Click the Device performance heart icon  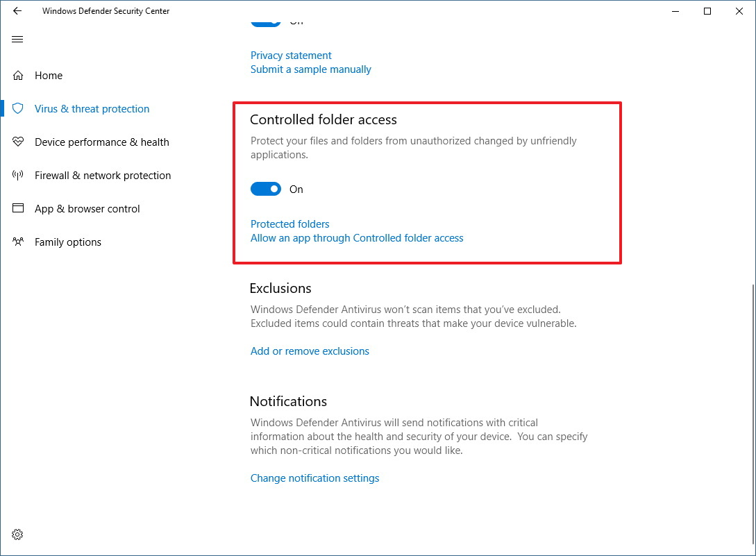18,142
